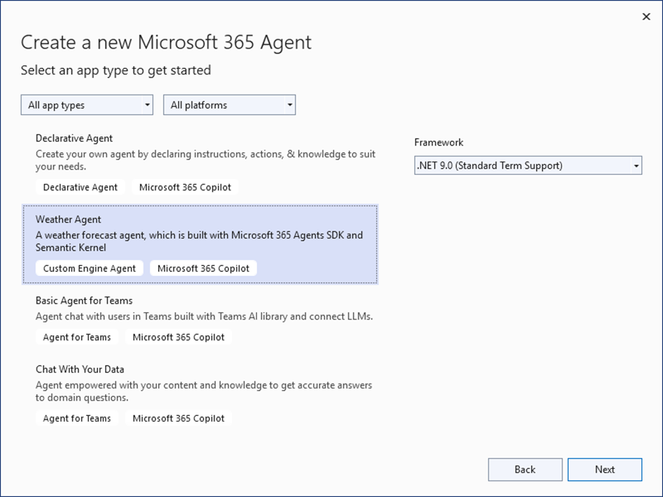Click the Declarative Agent description text
663x497 pixels.
pyautogui.click(x=205, y=160)
